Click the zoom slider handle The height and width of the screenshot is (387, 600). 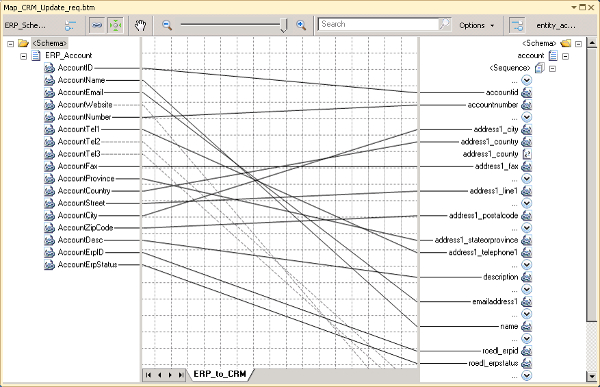tap(284, 26)
